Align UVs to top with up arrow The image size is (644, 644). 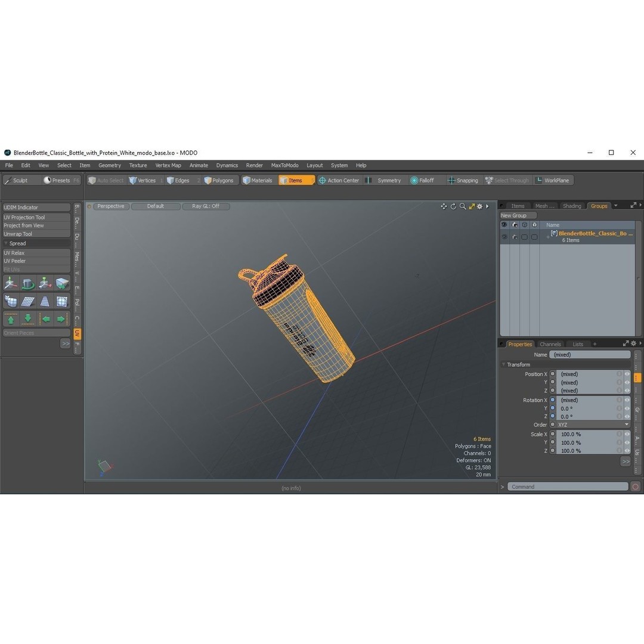click(11, 319)
